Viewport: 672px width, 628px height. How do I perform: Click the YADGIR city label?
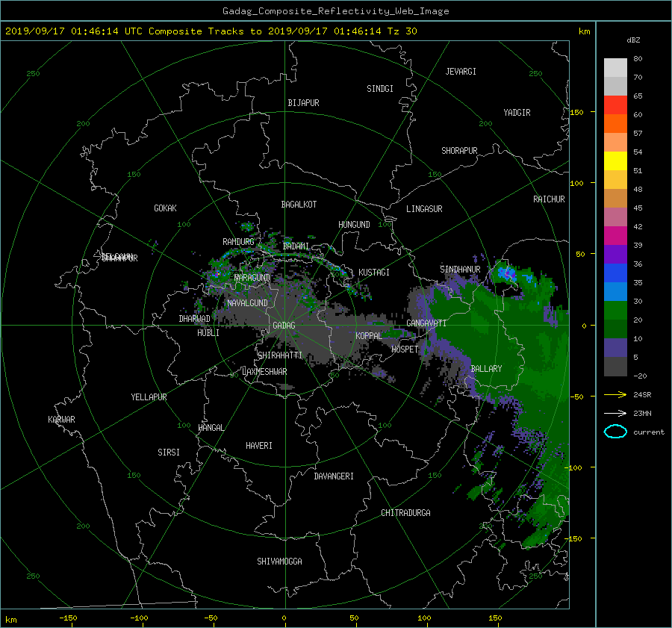(517, 113)
